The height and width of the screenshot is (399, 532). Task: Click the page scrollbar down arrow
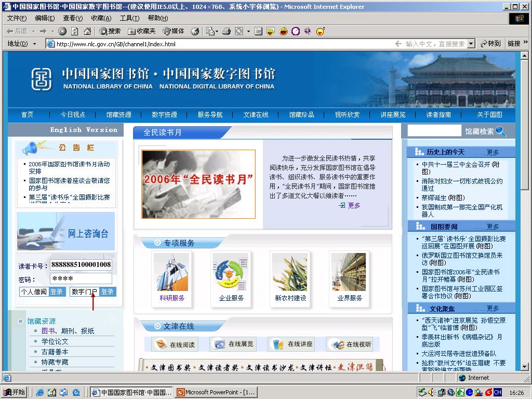click(524, 366)
